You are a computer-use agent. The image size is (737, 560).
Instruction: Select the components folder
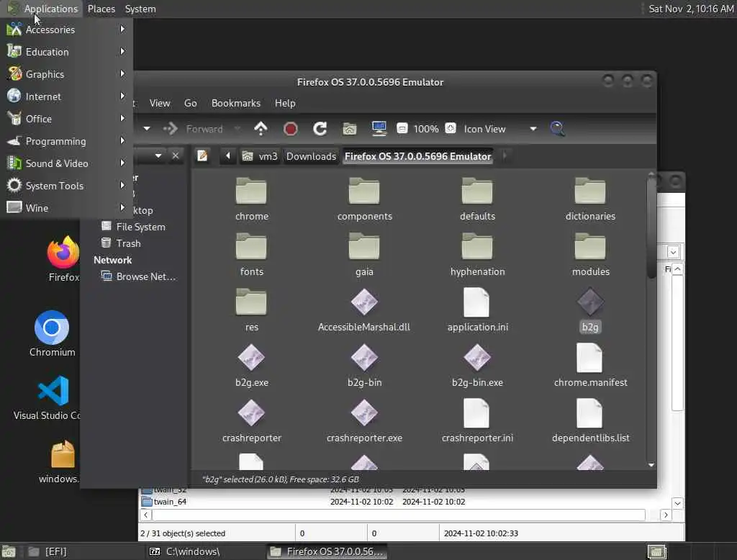(365, 199)
